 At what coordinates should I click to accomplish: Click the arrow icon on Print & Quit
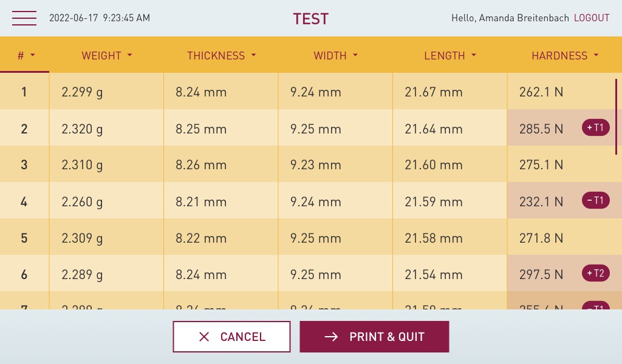[331, 337]
